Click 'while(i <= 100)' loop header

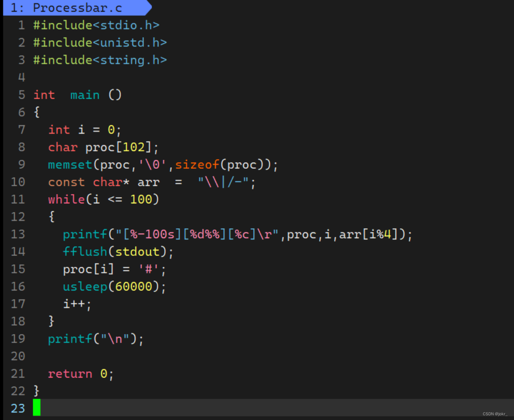(x=103, y=199)
